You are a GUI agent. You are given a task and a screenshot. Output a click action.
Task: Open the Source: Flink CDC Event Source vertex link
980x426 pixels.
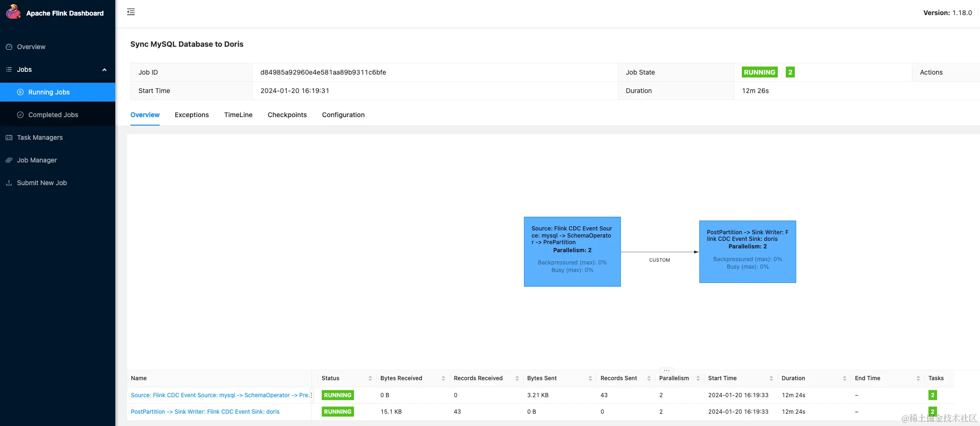point(220,395)
